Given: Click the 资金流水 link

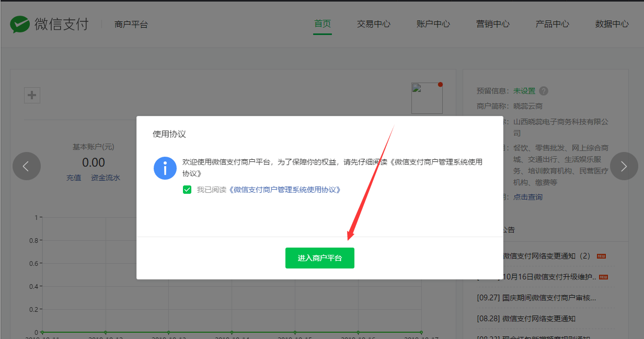Looking at the screenshot, I should point(106,178).
